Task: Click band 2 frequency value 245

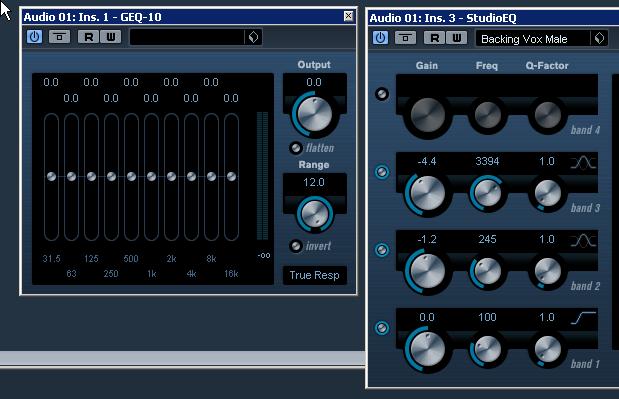Action: [x=487, y=239]
